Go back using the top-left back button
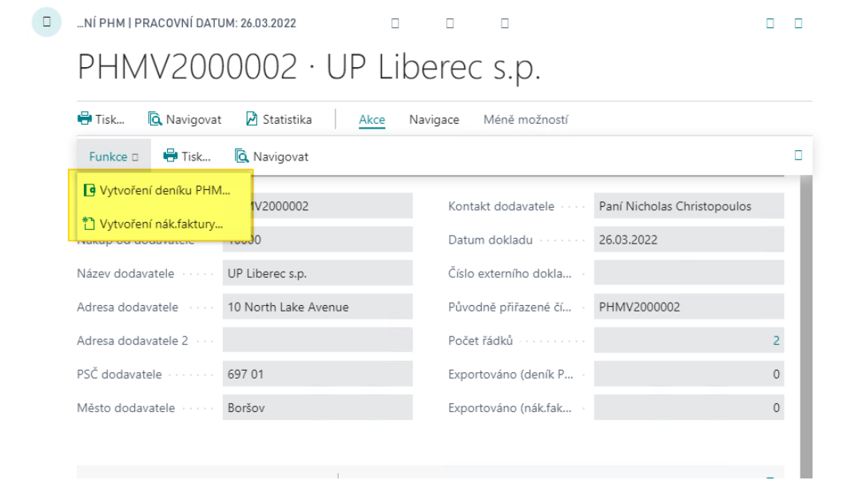Screen dimensions: 846x504 click(46, 22)
